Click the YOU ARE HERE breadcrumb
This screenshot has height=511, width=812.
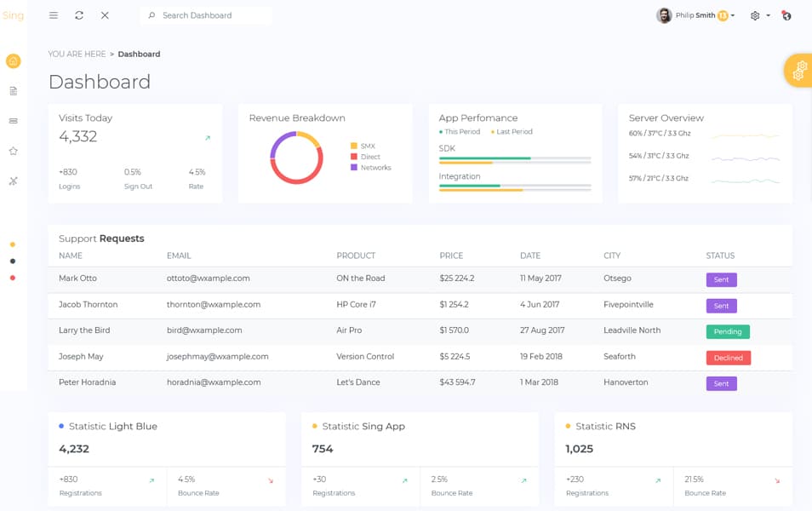tap(77, 54)
